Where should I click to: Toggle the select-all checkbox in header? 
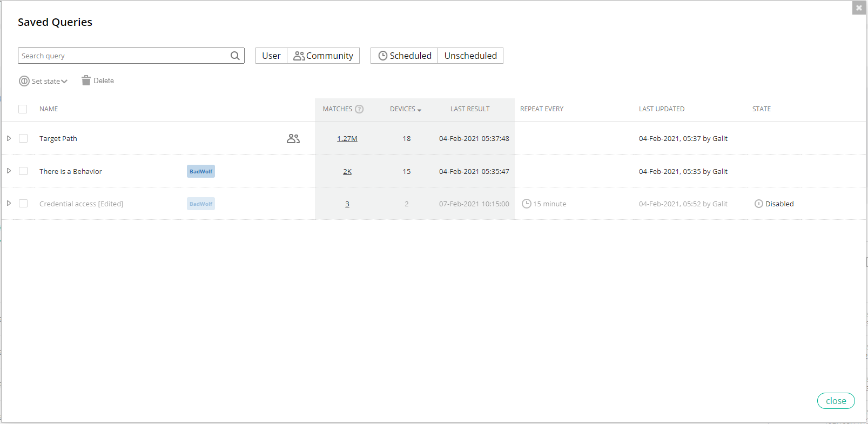[23, 109]
